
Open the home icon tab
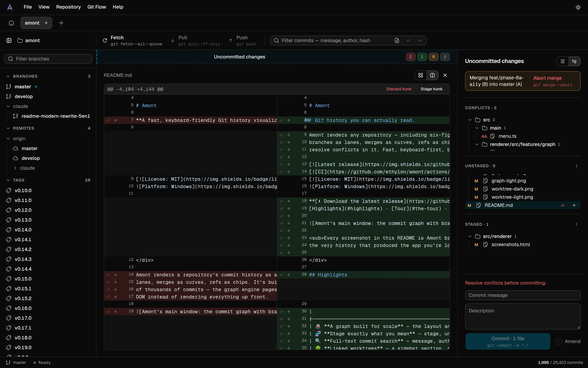[11, 23]
